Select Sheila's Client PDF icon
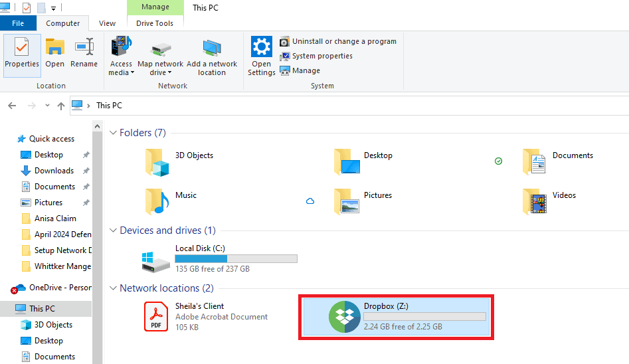The height and width of the screenshot is (364, 629). [156, 317]
